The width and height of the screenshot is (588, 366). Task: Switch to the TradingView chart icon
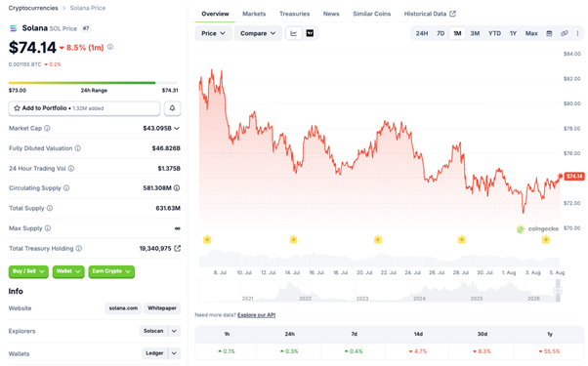click(x=310, y=33)
